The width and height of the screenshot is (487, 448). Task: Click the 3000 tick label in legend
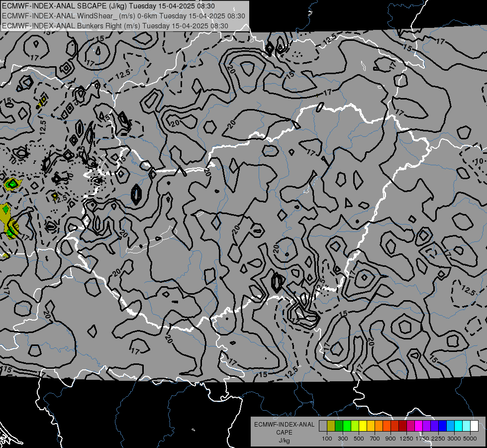tap(454, 439)
